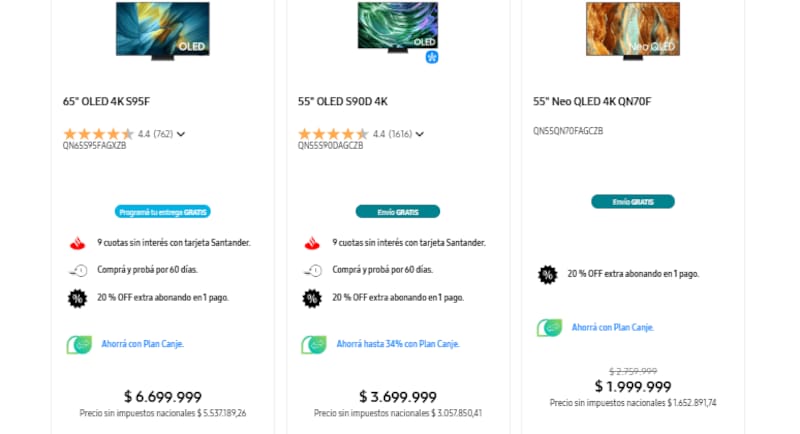This screenshot has height=434, width=800.
Task: Open "Ahorrá con Plan Canje" link for S95F
Action: coord(142,344)
